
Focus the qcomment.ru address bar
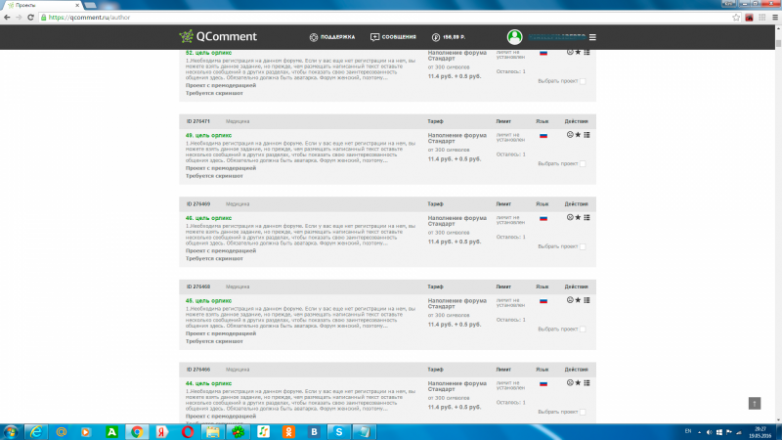click(384, 17)
